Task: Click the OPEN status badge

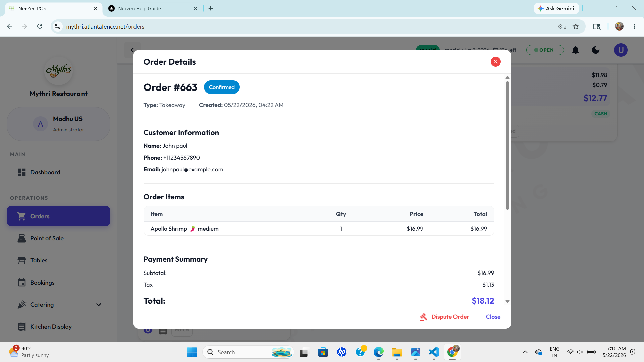Action: pos(545,50)
